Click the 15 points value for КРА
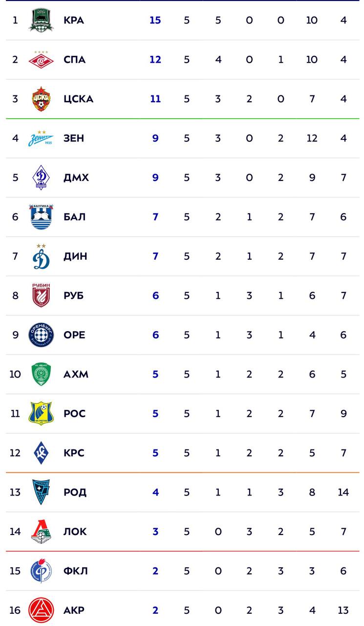The image size is (364, 626). point(155,21)
